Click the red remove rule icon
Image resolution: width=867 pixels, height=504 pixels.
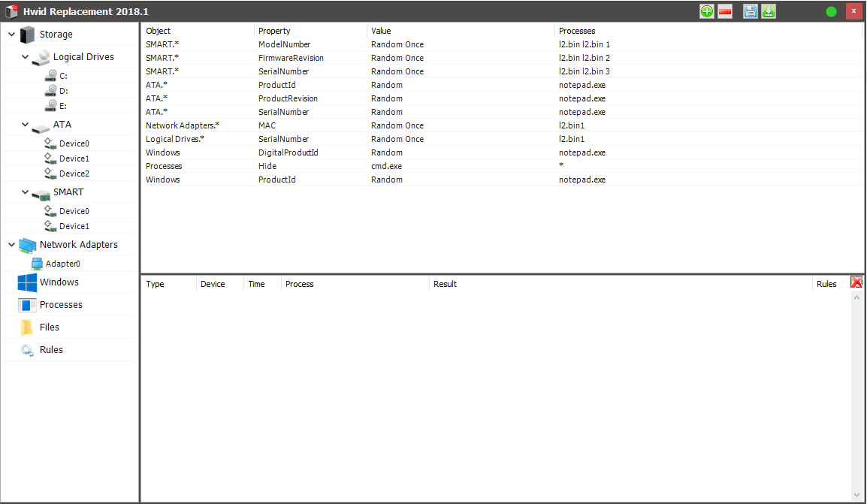pos(725,11)
